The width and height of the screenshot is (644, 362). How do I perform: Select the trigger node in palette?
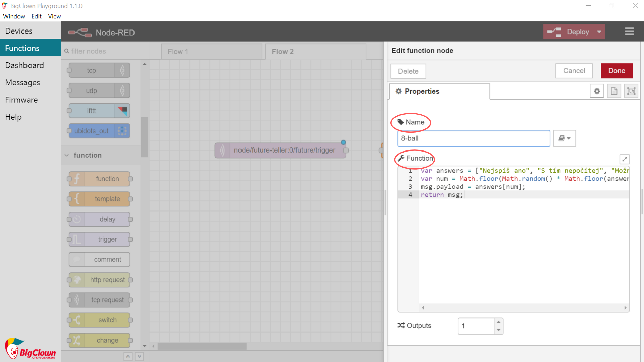[99, 239]
